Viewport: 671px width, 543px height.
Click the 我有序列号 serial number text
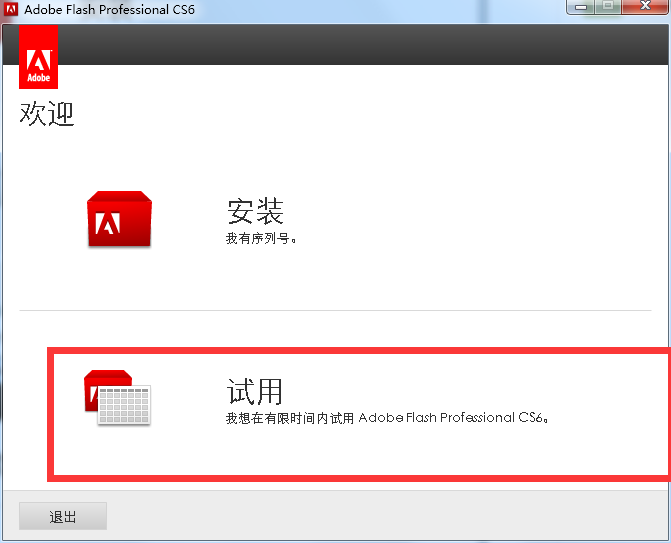pyautogui.click(x=262, y=239)
